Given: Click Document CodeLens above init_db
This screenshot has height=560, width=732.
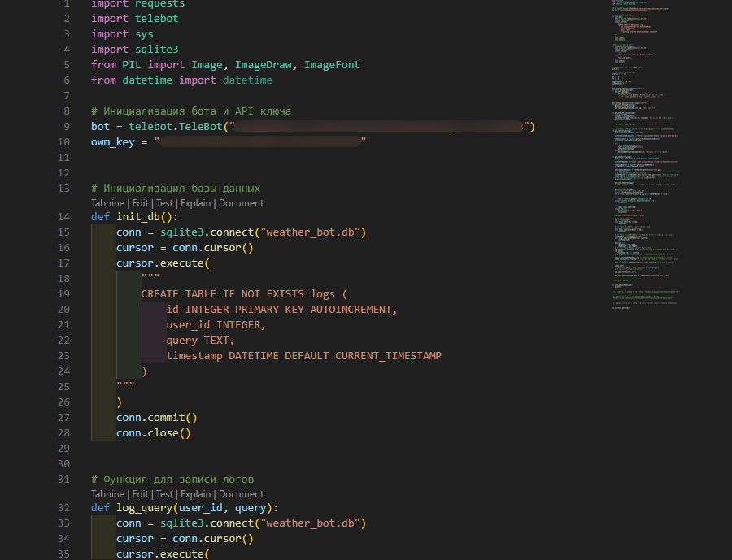Looking at the screenshot, I should pyautogui.click(x=241, y=202).
